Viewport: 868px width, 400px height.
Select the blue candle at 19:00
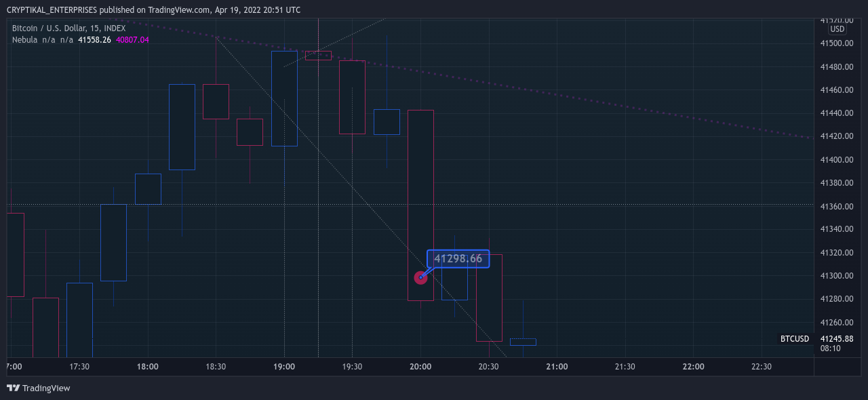(x=284, y=98)
